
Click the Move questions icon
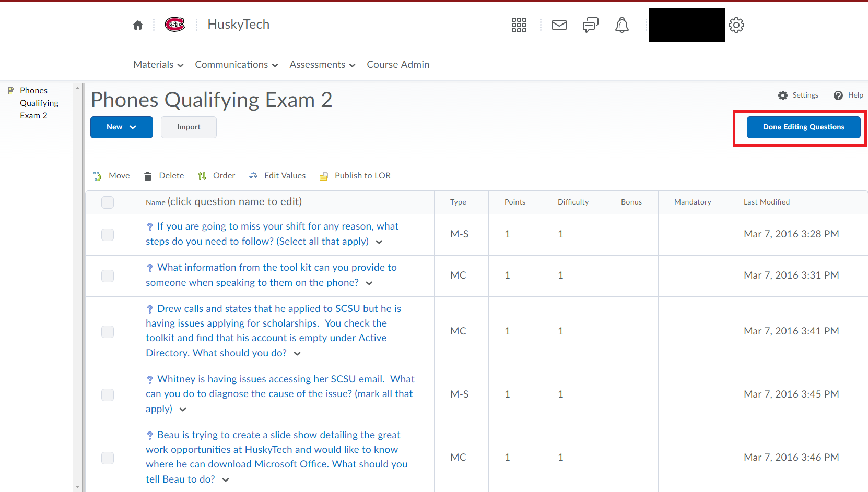pyautogui.click(x=97, y=175)
